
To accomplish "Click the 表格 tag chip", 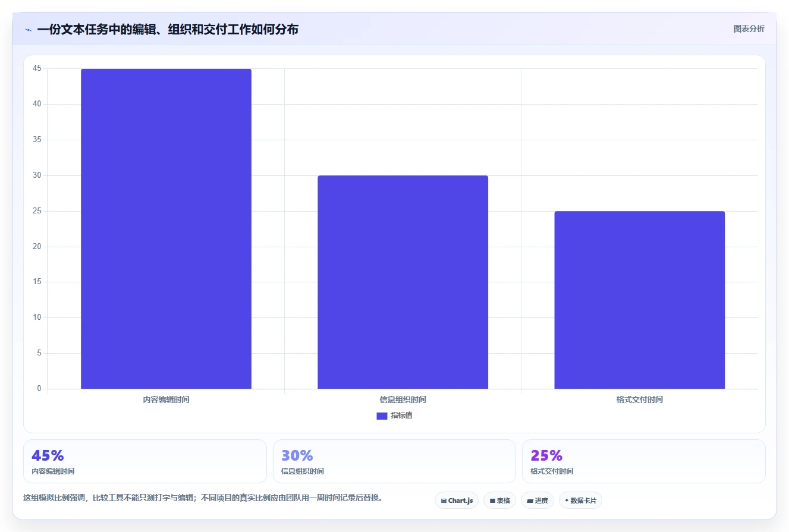I will 499,500.
